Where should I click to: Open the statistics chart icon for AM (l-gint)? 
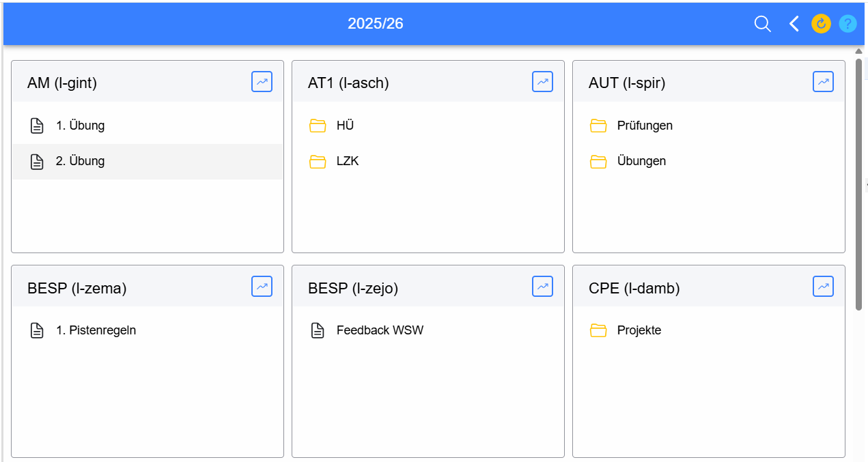click(x=262, y=82)
